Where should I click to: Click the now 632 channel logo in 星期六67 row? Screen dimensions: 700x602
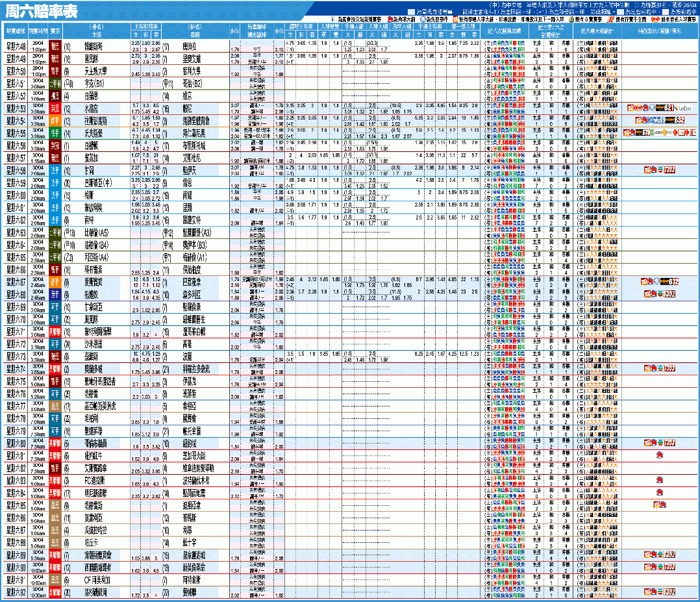[669, 282]
